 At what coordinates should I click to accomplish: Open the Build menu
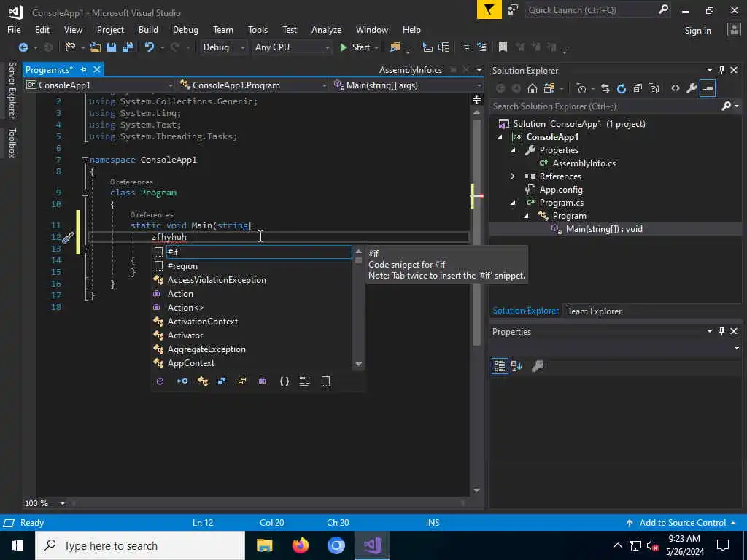click(x=148, y=29)
